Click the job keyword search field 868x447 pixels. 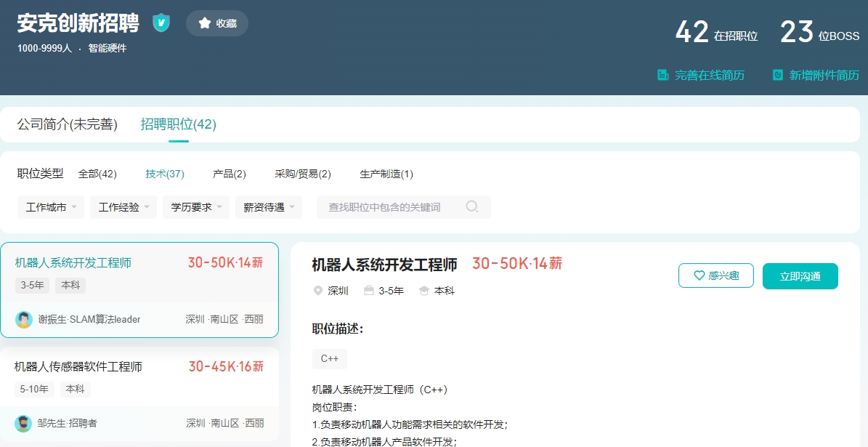tap(404, 207)
